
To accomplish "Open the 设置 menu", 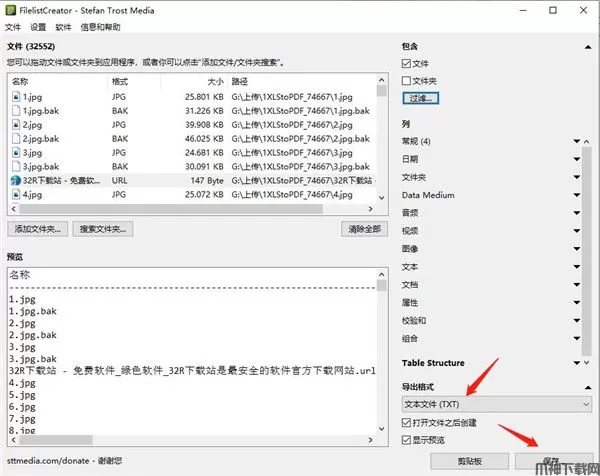I will pos(38,27).
